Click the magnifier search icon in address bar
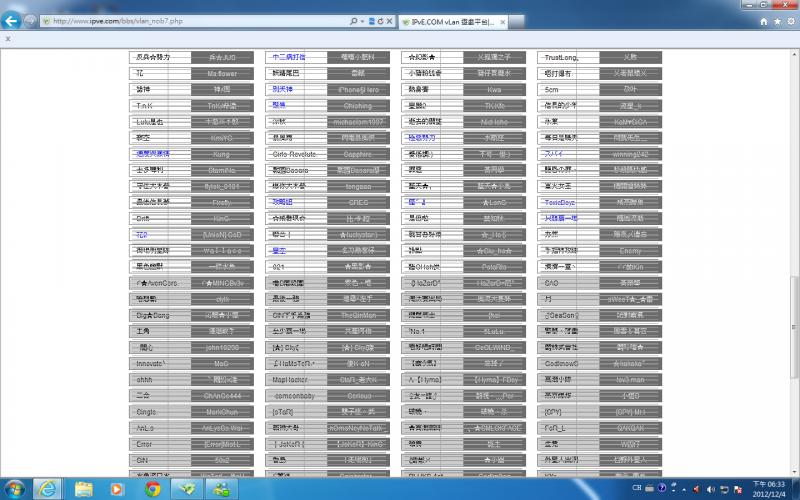 coord(353,21)
